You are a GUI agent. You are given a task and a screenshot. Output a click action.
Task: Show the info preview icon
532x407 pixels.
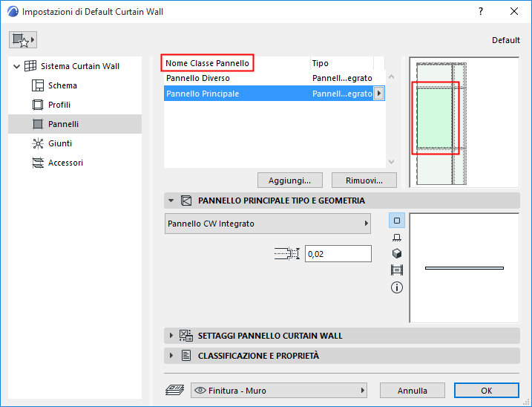tap(397, 287)
